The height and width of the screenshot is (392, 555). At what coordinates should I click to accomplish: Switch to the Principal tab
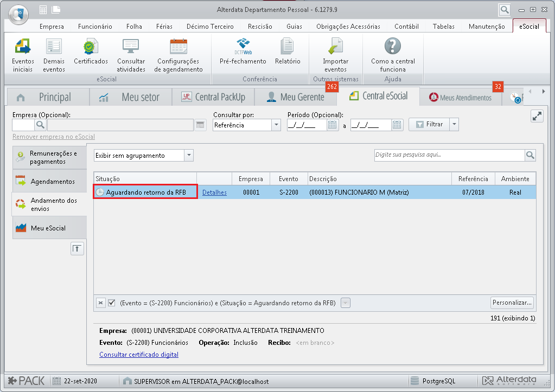click(48, 97)
